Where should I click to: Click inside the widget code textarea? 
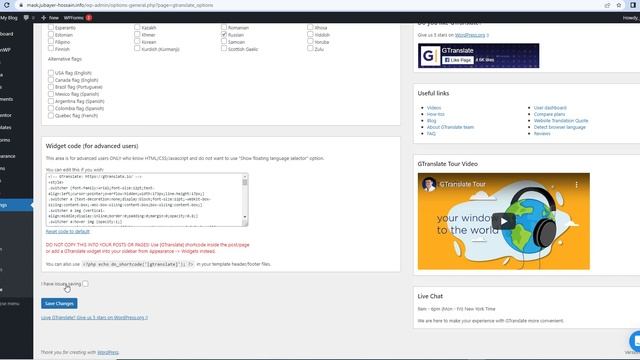pos(144,200)
